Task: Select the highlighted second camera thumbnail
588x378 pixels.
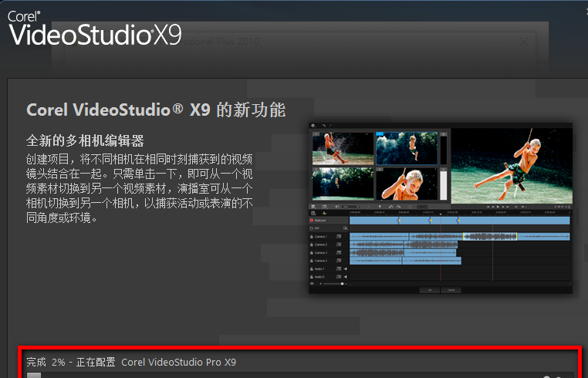Action: tap(406, 148)
